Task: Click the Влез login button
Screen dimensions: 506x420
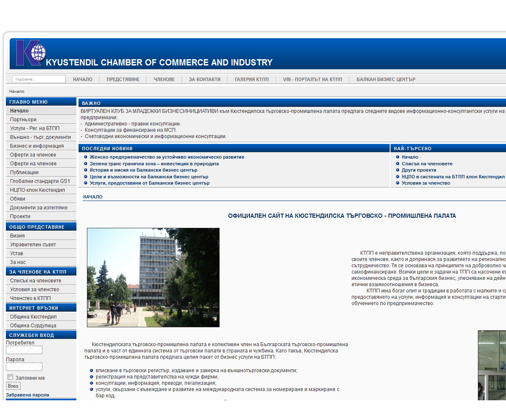Action: 13,386
